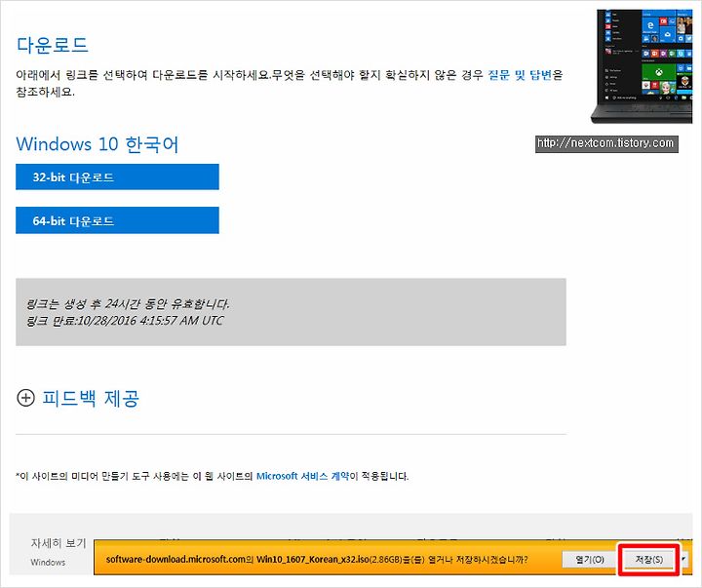Click the 링크 만료 expiration date text

pos(125,321)
